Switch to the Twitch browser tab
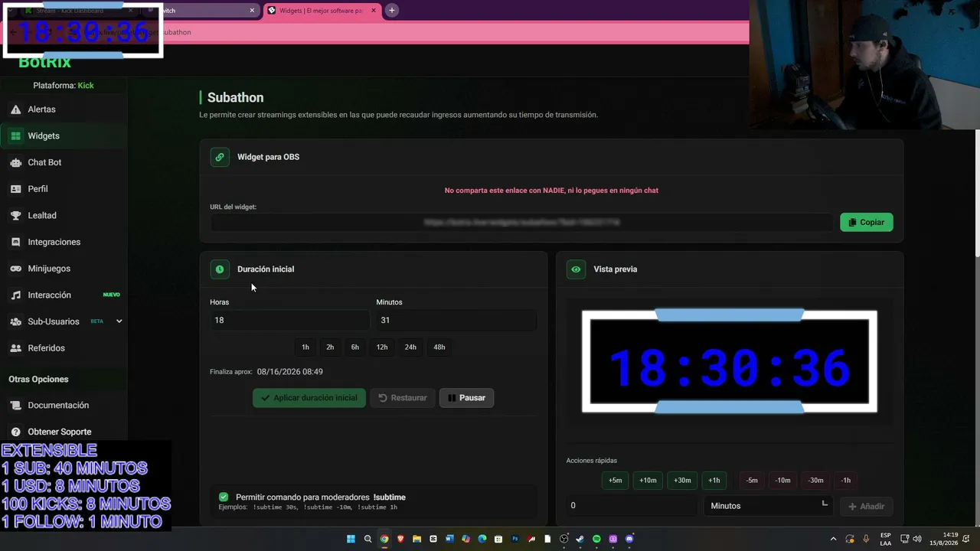 [x=201, y=11]
